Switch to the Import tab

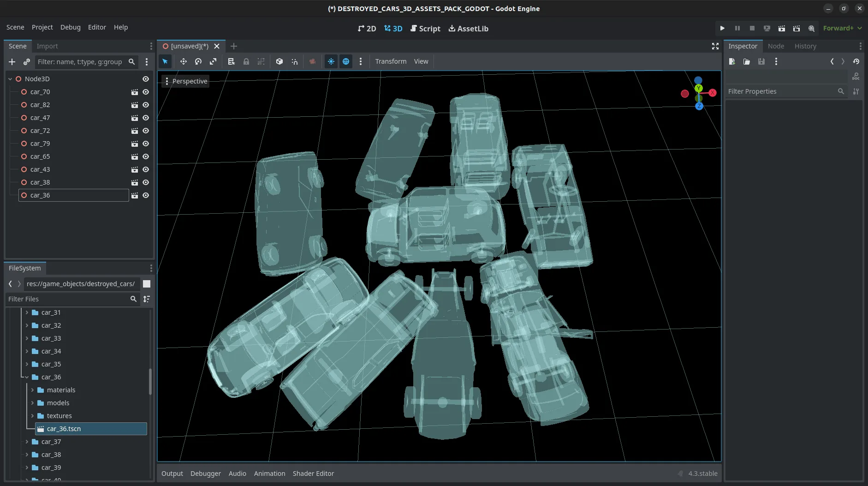click(x=47, y=46)
